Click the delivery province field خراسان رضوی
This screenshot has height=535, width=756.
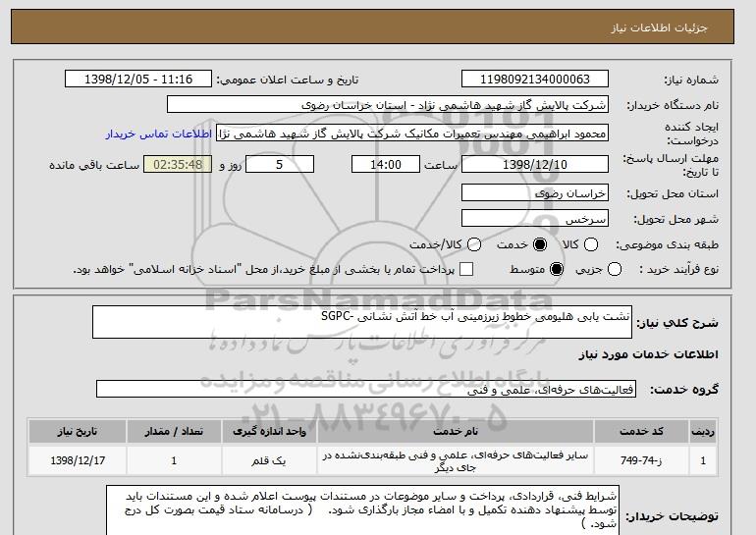pos(535,193)
